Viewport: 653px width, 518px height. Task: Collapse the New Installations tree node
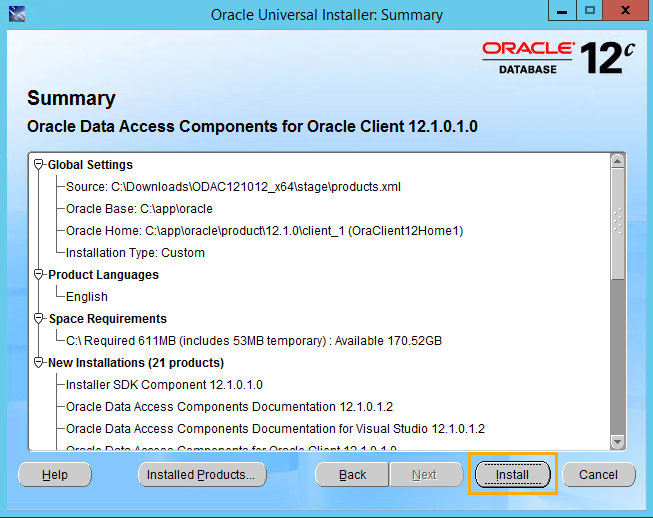[38, 363]
